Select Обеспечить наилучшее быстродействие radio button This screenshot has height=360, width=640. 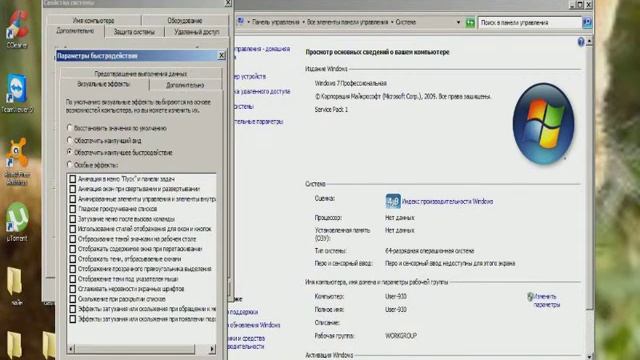[x=69, y=152]
